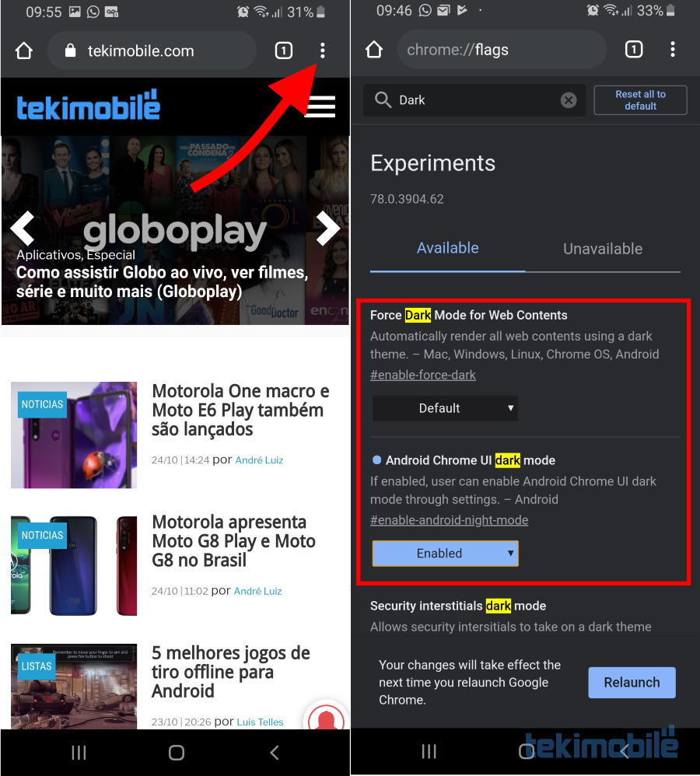Open Chrome three-dot menu on tekimobile page

(322, 51)
